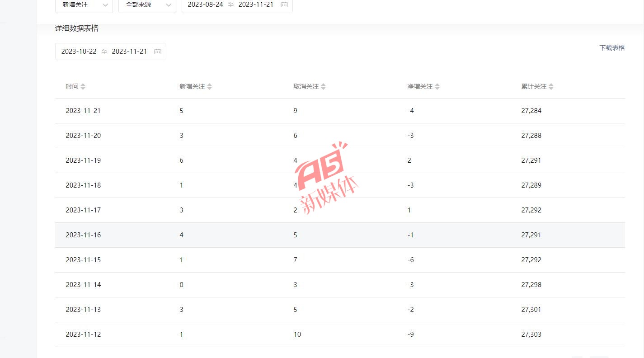Select date cell 2023-11-21
Screen dimensions: 644x358
(83, 111)
